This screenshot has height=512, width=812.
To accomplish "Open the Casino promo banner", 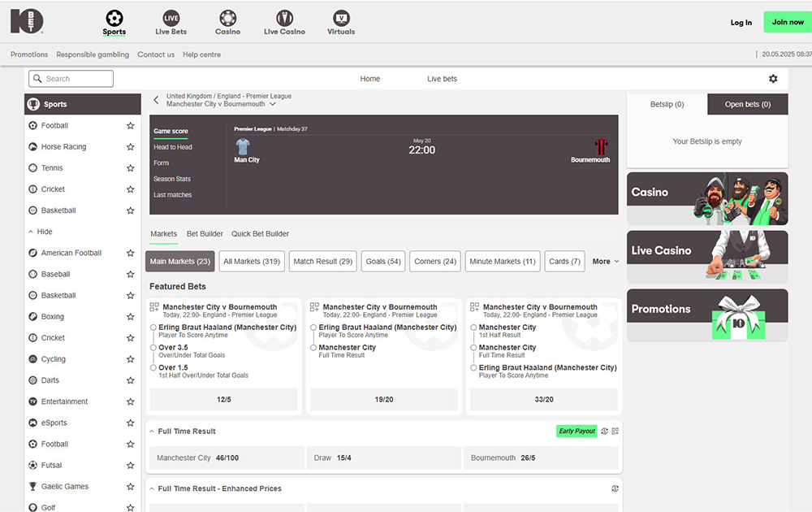I will pos(707,198).
